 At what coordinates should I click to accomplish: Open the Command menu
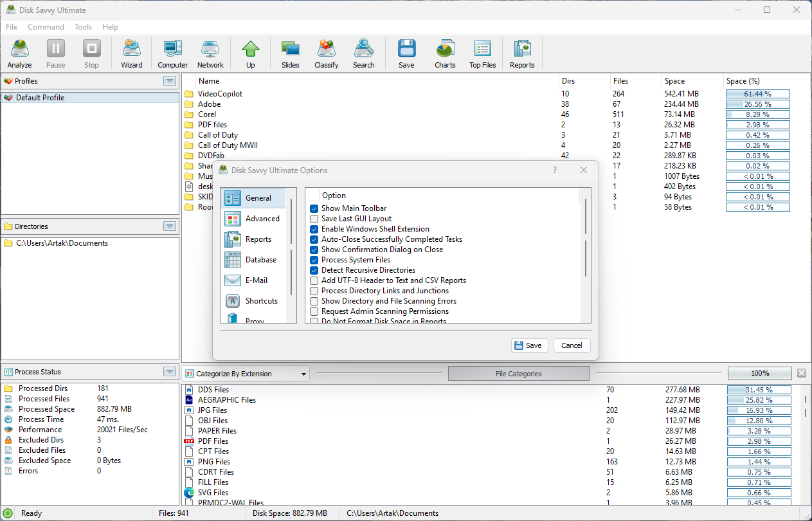46,27
